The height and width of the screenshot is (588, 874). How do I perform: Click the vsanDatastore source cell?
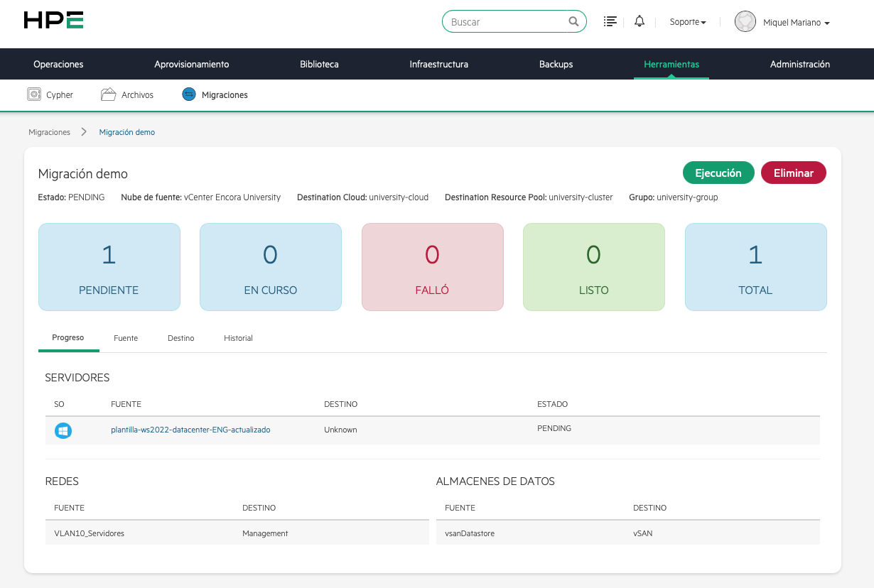470,533
